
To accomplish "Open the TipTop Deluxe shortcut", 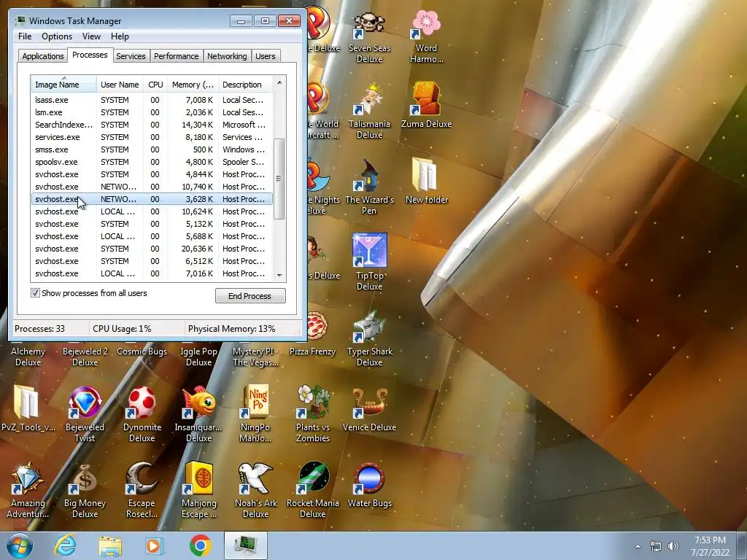I will pyautogui.click(x=369, y=262).
